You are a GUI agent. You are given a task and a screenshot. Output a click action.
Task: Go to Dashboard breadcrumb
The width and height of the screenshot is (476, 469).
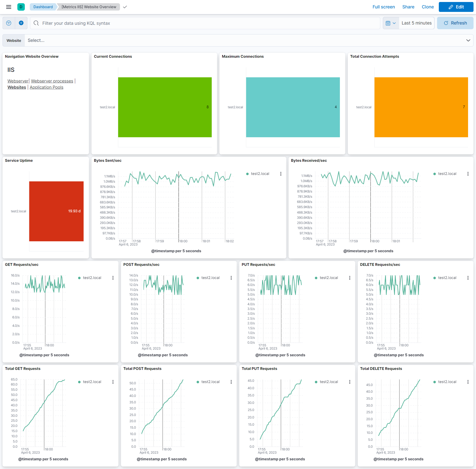click(x=43, y=7)
